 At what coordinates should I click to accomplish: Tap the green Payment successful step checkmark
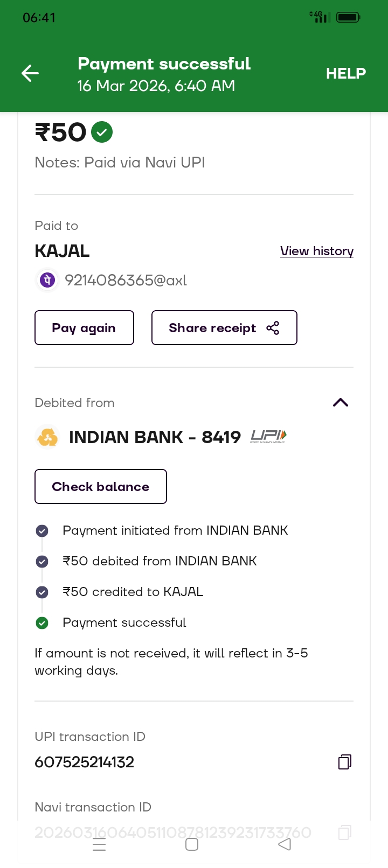click(42, 623)
